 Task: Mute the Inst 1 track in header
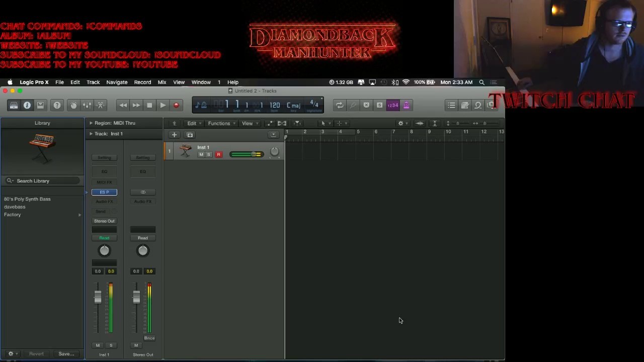click(201, 154)
